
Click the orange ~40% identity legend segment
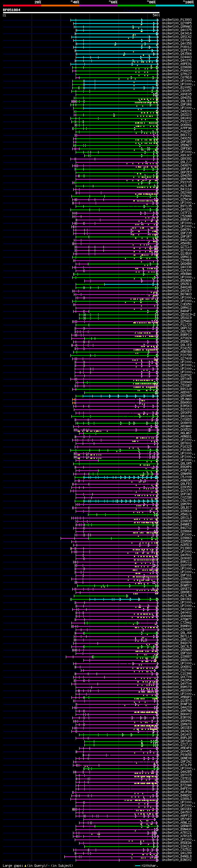click(x=60, y=6)
